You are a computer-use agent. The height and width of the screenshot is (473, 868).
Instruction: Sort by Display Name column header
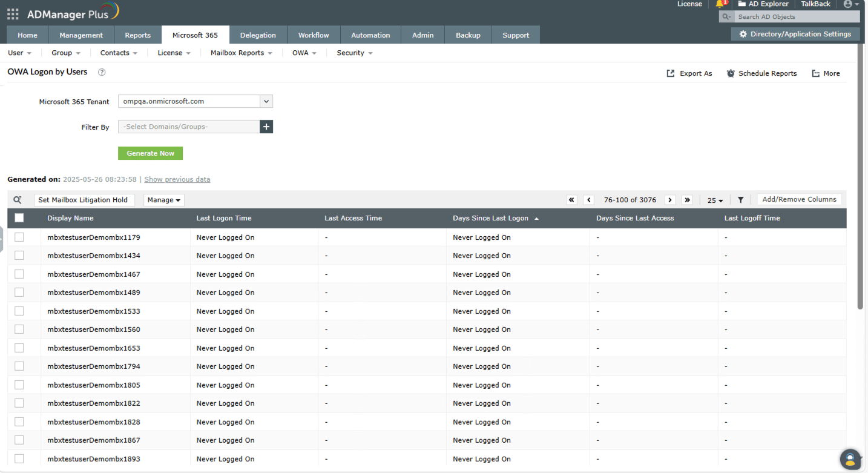70,218
